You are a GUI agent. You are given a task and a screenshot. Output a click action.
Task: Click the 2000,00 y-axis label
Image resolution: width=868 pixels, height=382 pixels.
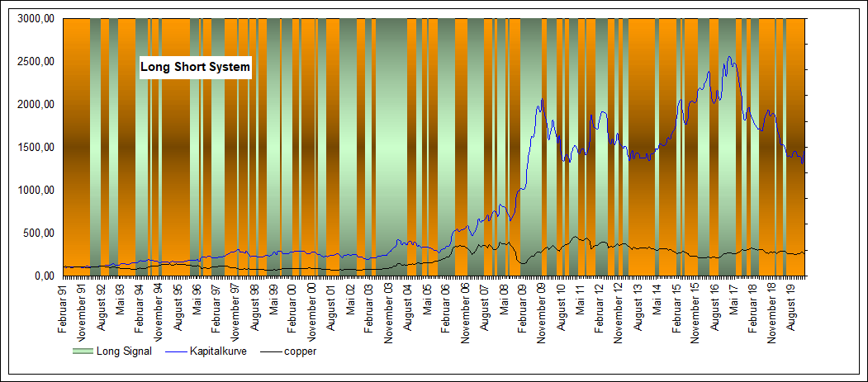[36, 105]
